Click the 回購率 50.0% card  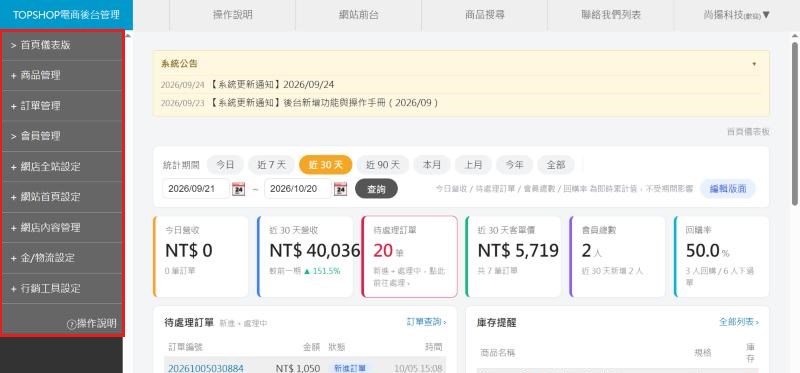click(x=721, y=257)
